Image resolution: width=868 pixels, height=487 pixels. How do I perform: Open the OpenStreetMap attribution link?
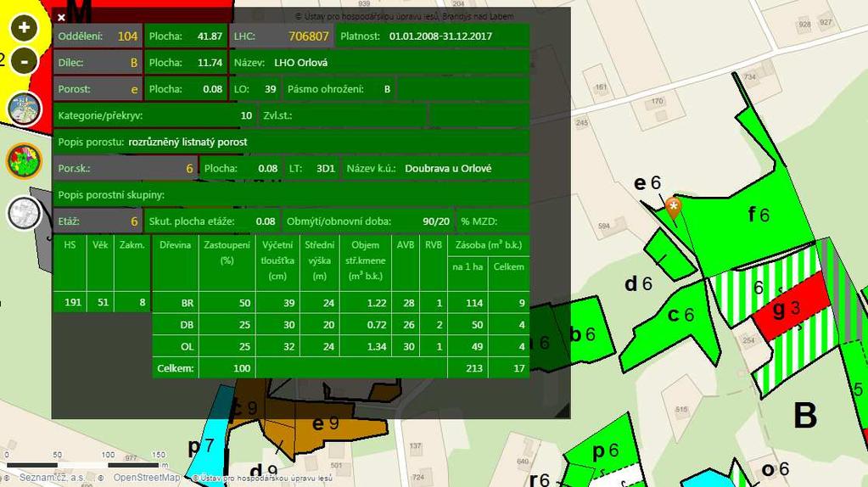(147, 477)
